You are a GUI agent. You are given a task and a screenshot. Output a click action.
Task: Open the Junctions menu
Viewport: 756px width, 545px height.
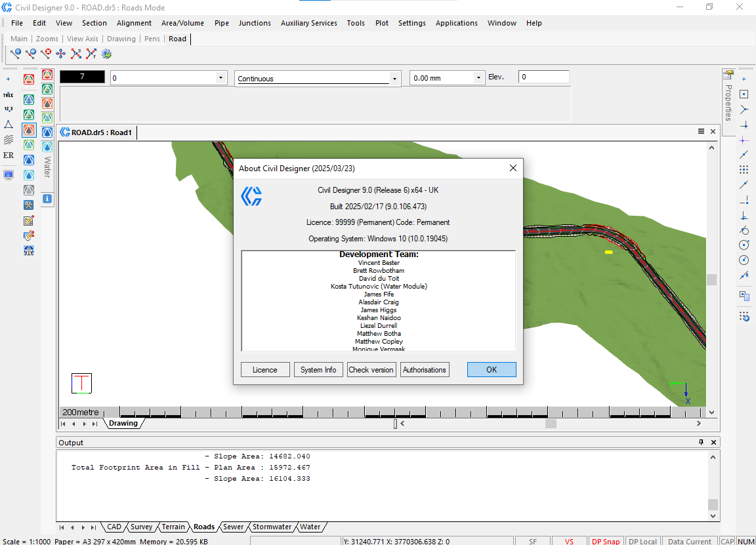(x=255, y=23)
